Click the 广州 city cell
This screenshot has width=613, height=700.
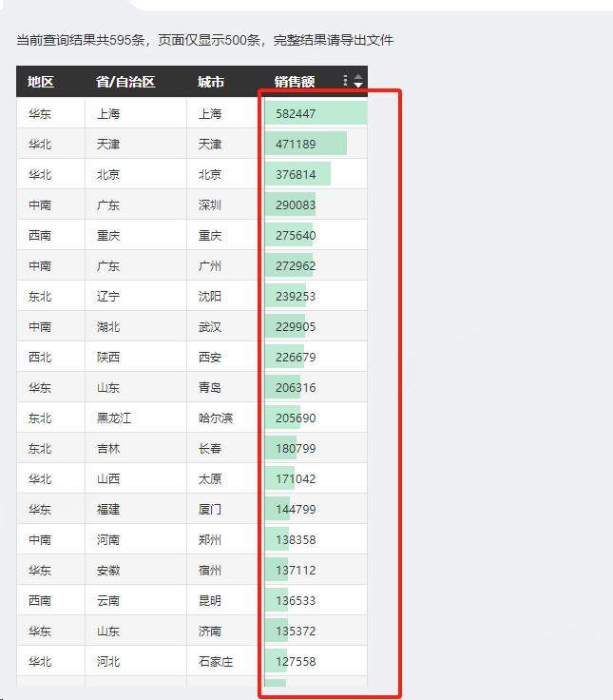(x=210, y=265)
